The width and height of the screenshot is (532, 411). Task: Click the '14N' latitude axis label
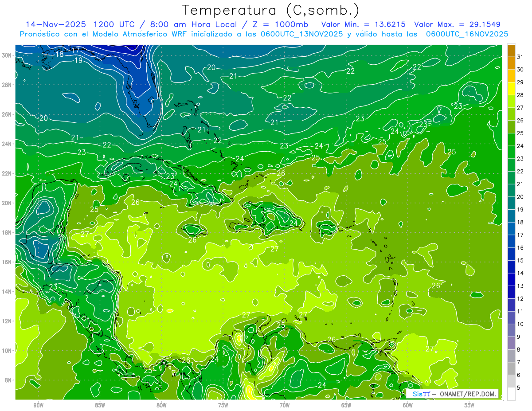(7, 292)
